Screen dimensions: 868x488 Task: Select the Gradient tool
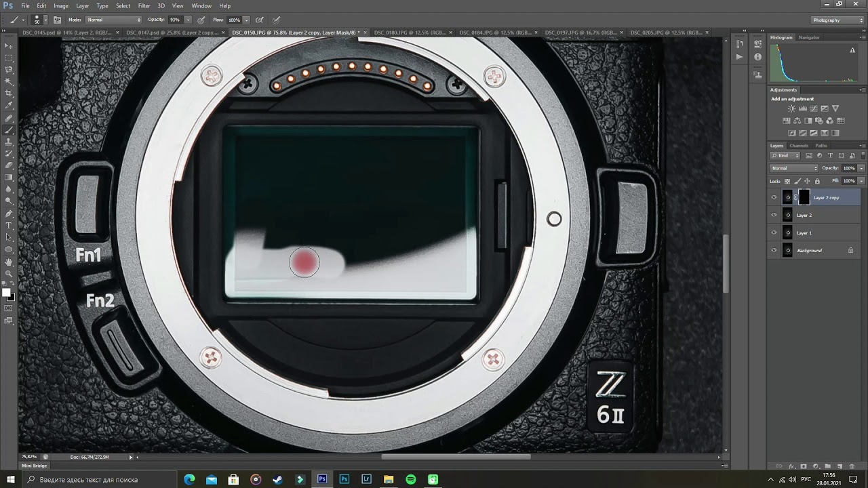click(9, 177)
